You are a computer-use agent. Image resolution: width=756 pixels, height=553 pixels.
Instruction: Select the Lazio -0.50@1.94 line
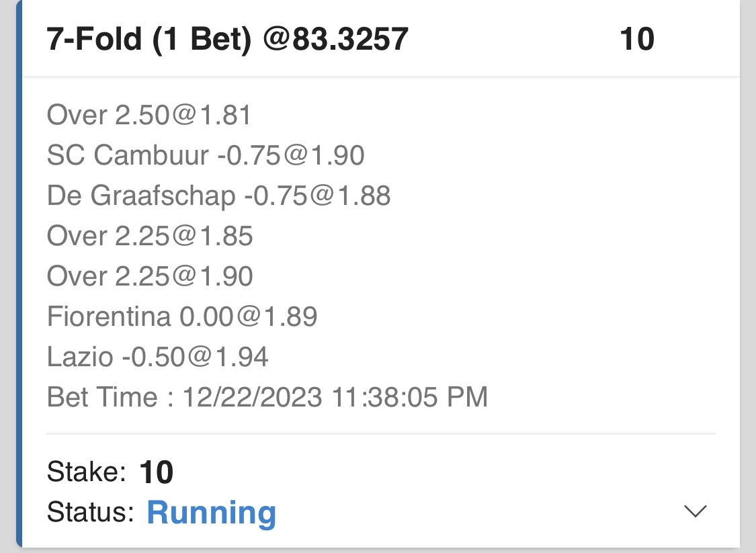pos(158,357)
